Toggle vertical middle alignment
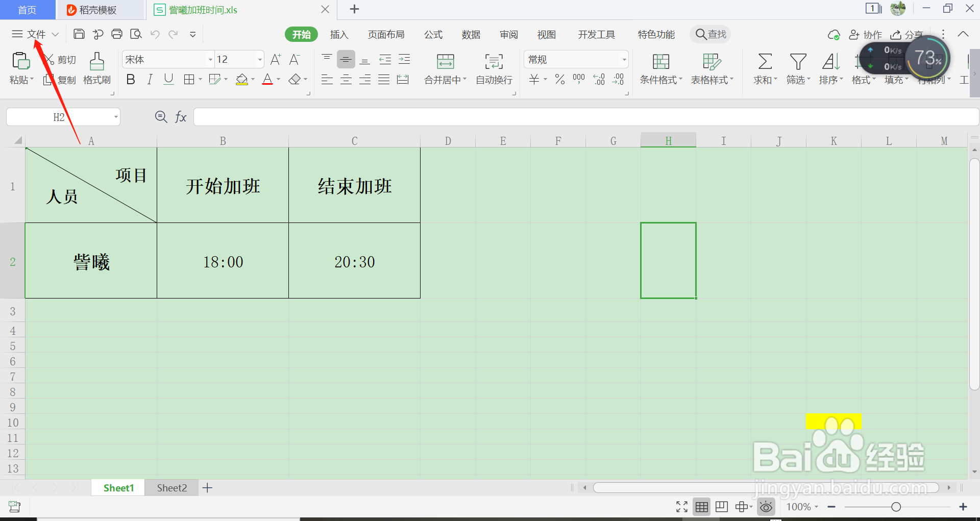The width and height of the screenshot is (980, 521). point(346,60)
